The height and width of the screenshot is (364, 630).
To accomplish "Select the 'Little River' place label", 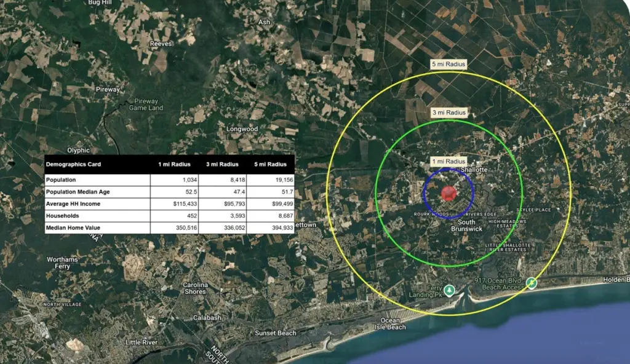I will click(142, 342).
